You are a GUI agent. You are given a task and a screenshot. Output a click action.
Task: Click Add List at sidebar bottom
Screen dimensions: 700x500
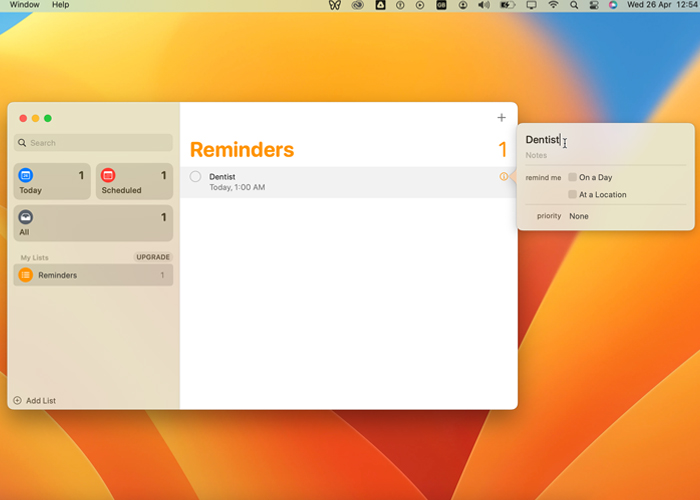point(35,400)
